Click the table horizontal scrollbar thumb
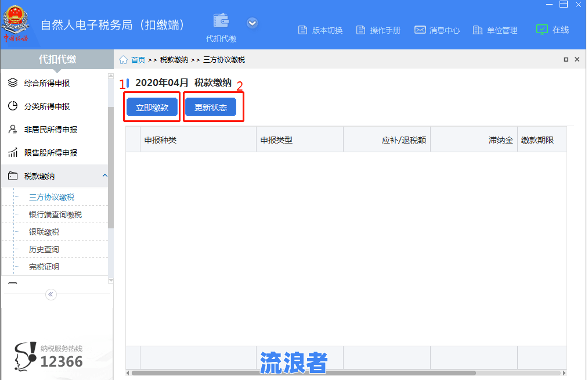The image size is (588, 380). pos(304,373)
